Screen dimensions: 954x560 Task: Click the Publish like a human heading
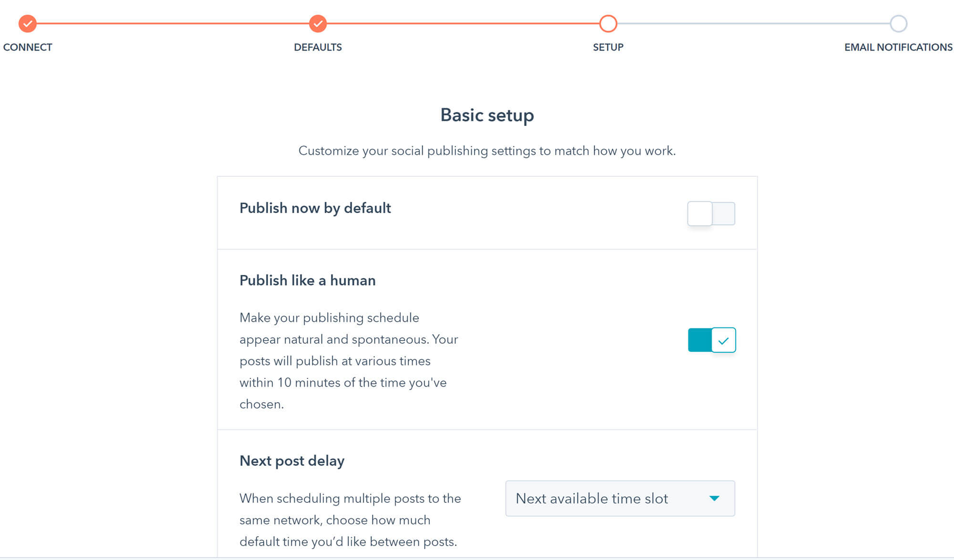click(x=308, y=280)
